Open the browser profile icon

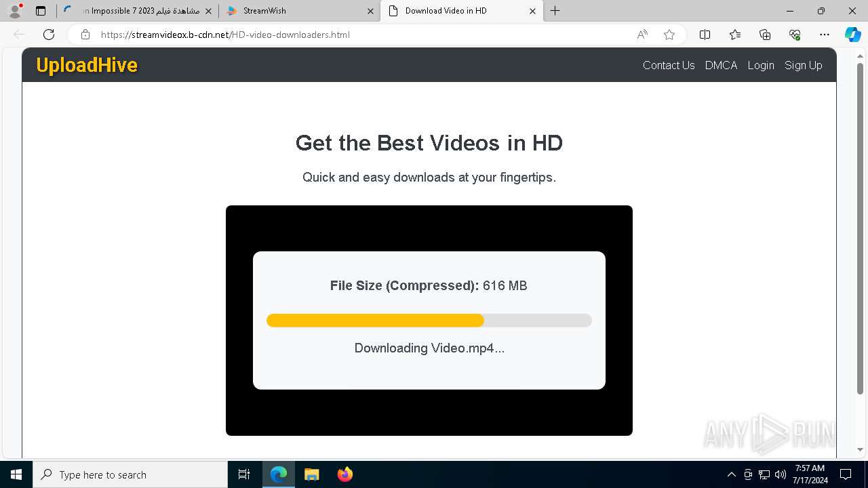15,11
